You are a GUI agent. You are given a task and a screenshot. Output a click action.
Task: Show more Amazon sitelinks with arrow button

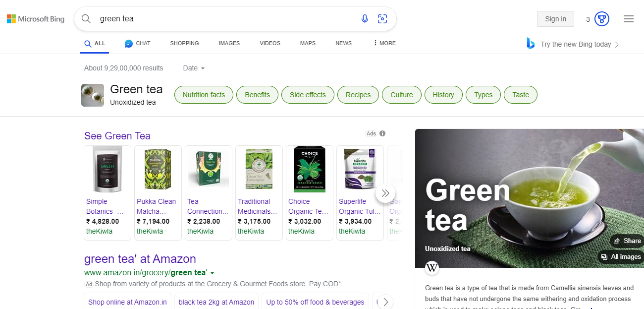[385, 302]
